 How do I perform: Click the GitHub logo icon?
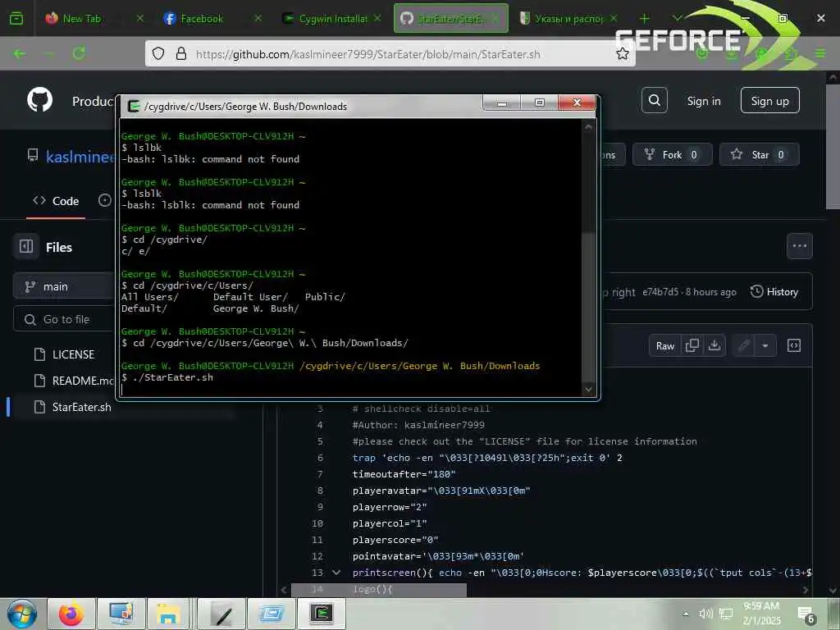[40, 99]
